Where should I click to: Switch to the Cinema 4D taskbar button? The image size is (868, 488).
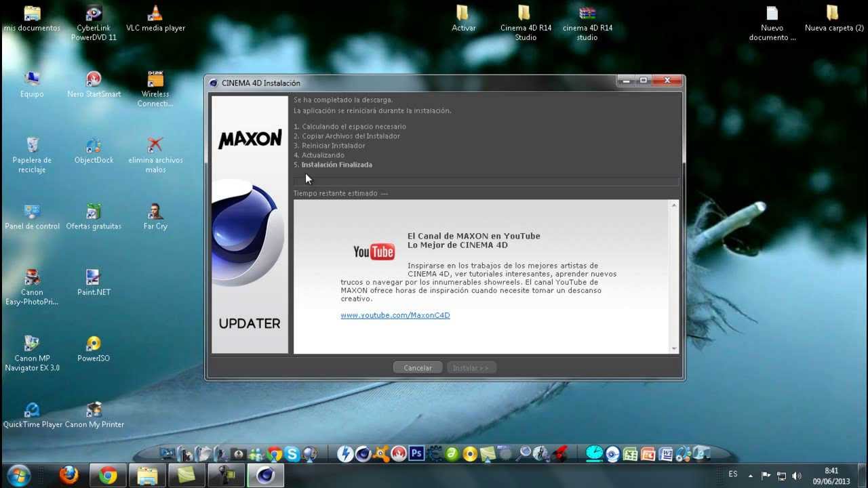click(264, 475)
